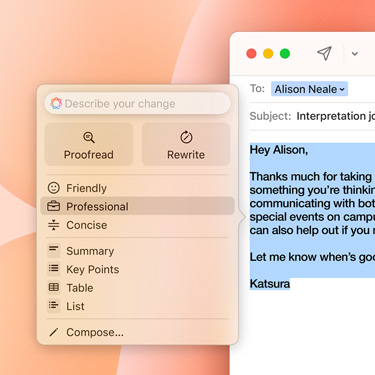Click the 'Let me know when's' line

pyautogui.click(x=312, y=257)
